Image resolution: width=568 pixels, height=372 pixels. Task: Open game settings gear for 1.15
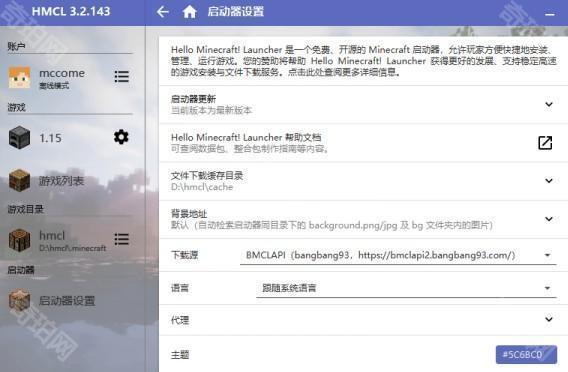coord(121,137)
